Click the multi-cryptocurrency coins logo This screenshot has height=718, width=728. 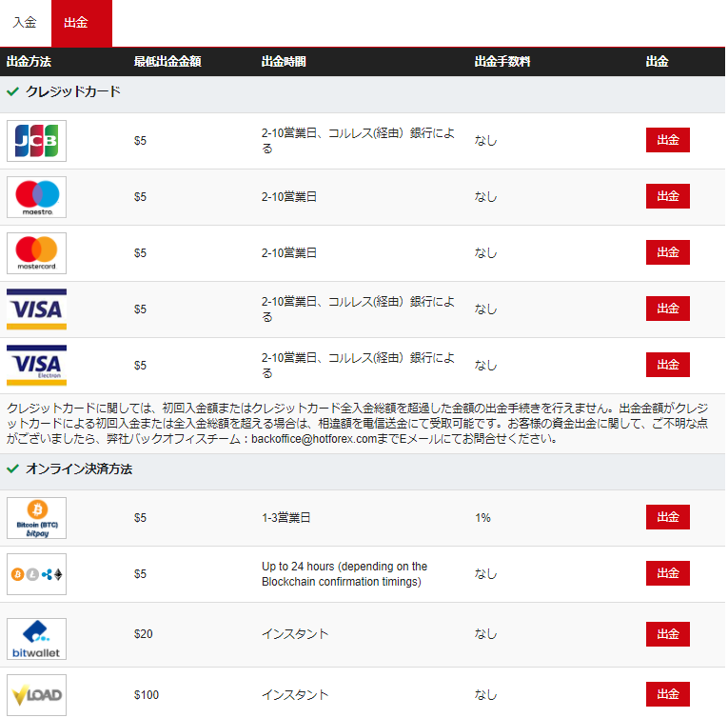37,574
